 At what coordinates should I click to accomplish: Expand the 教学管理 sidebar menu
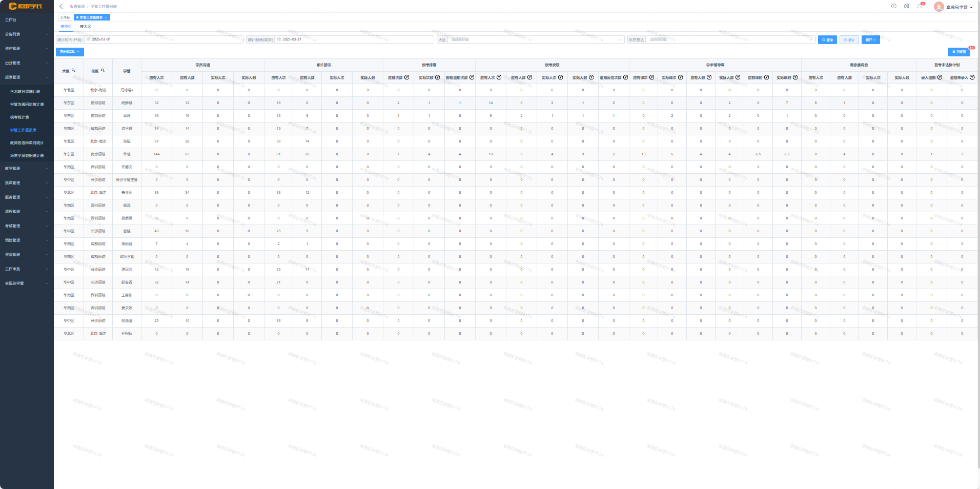click(x=27, y=169)
